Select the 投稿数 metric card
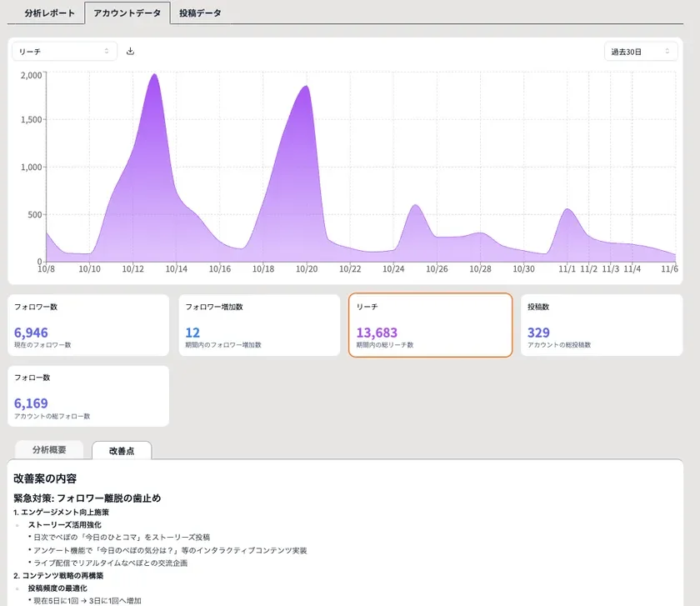Image resolution: width=700 pixels, height=606 pixels. [602, 325]
